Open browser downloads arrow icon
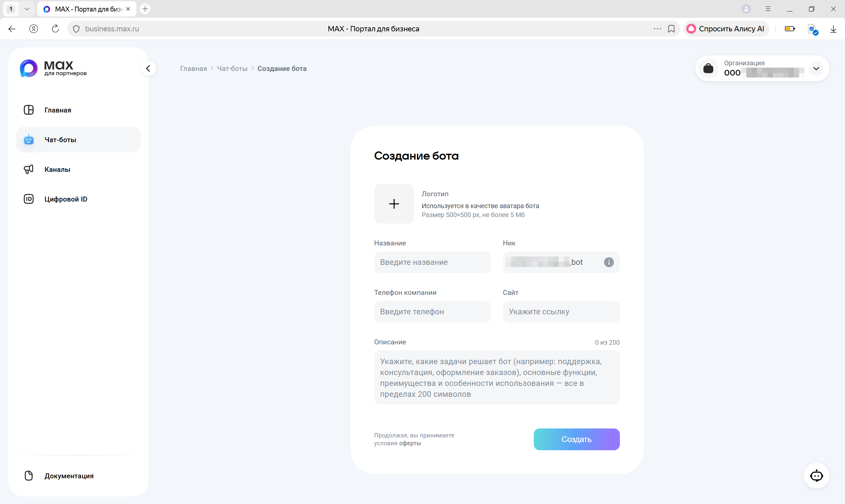This screenshot has height=504, width=845. pyautogui.click(x=833, y=29)
